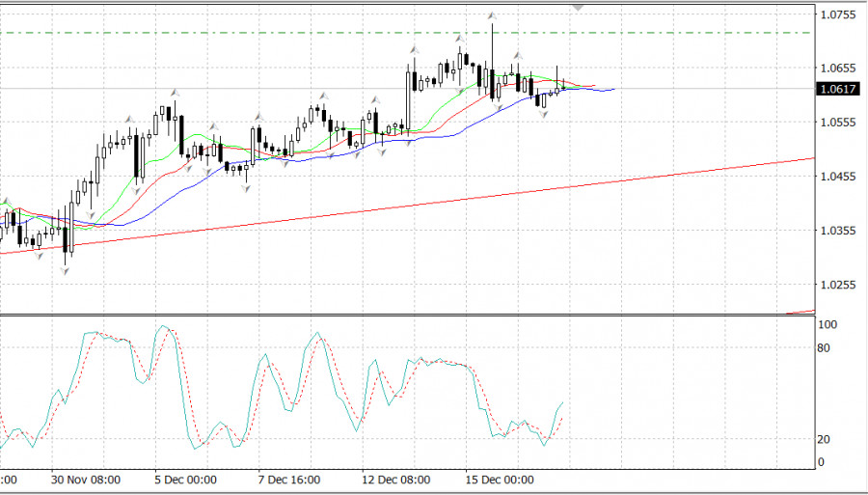This screenshot has height=495, width=868.
Task: Click the up fractal arrow above the highest wick
Action: point(492,15)
